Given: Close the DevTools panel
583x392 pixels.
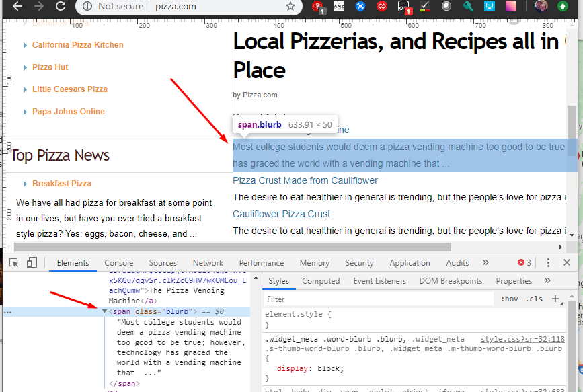Looking at the screenshot, I should tap(567, 263).
